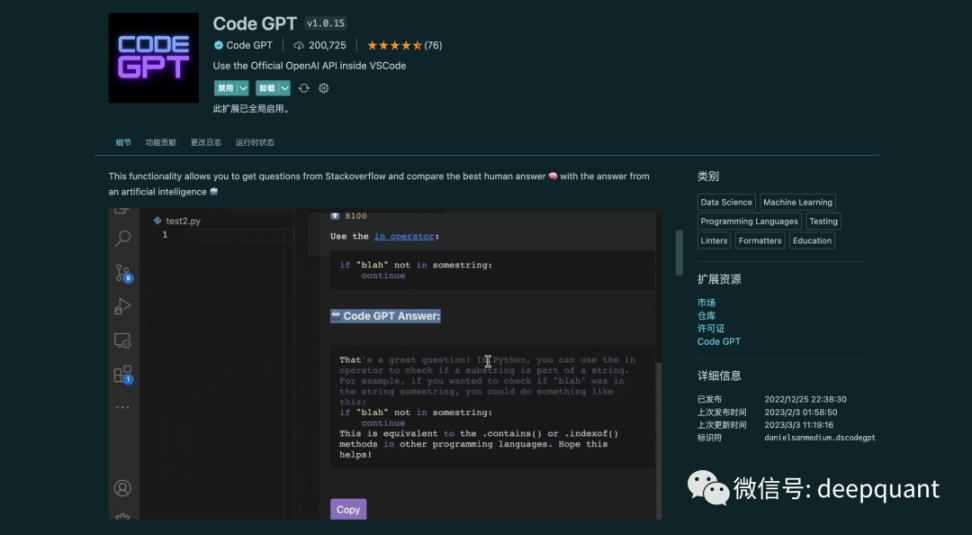
Task: Open the 更改日志 changelog tab
Action: (206, 143)
